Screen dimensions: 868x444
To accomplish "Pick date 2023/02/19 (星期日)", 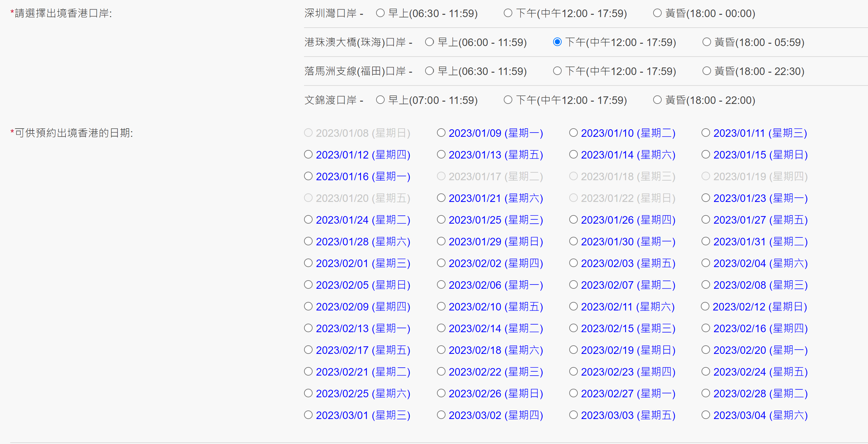I will click(573, 350).
